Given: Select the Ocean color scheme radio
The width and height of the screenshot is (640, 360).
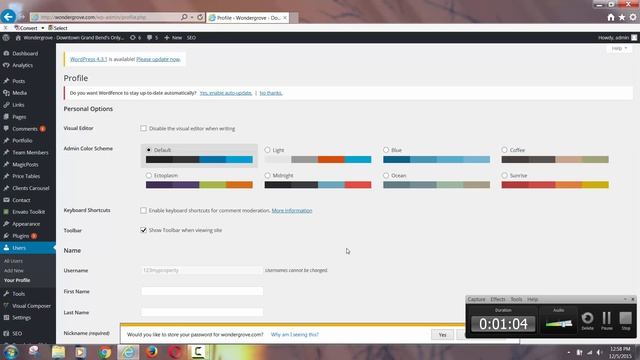Looking at the screenshot, I should pos(386,175).
